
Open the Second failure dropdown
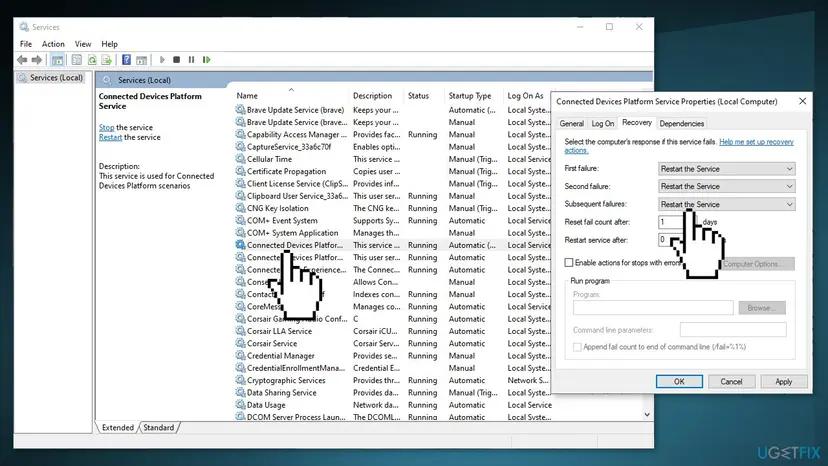(727, 186)
